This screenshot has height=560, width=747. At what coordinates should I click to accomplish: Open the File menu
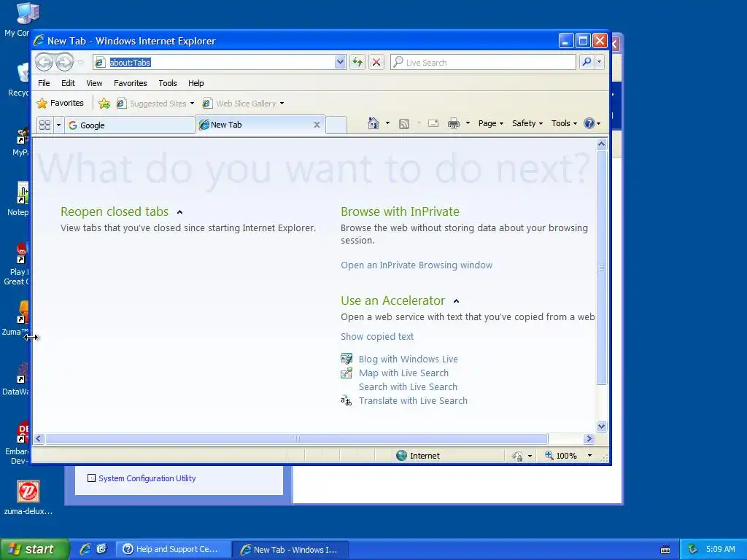[44, 83]
